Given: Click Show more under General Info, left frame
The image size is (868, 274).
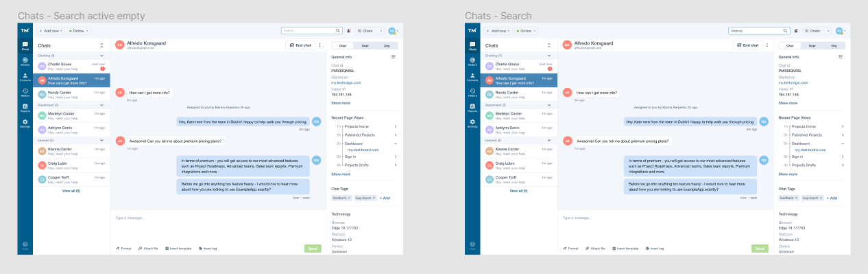Looking at the screenshot, I should coord(341,103).
